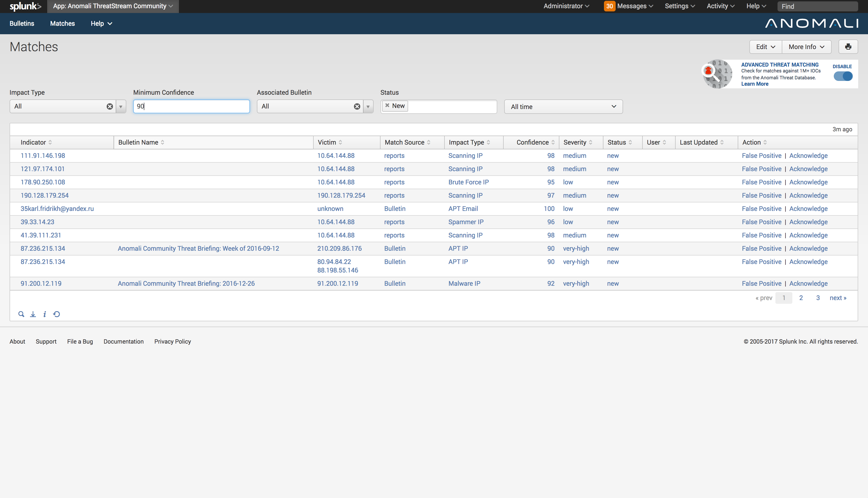Open the App: Anomali ThreatStream Community menu
This screenshot has width=868, height=498.
pyautogui.click(x=113, y=6)
